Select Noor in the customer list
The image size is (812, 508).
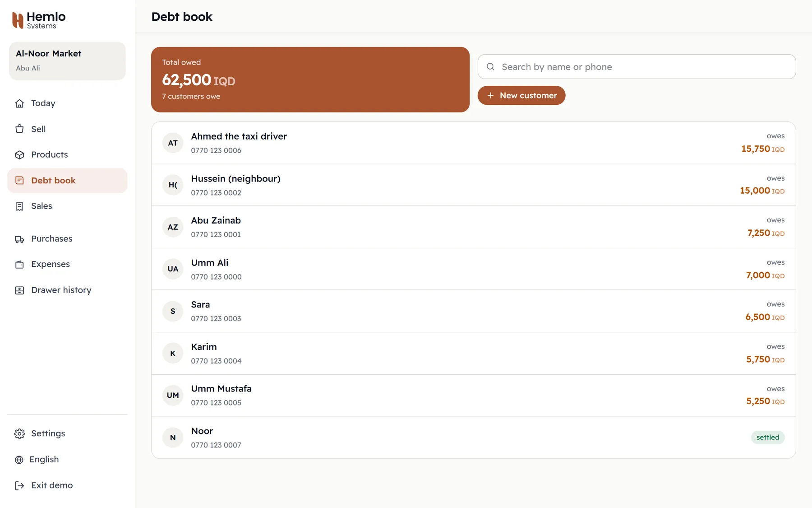point(473,437)
